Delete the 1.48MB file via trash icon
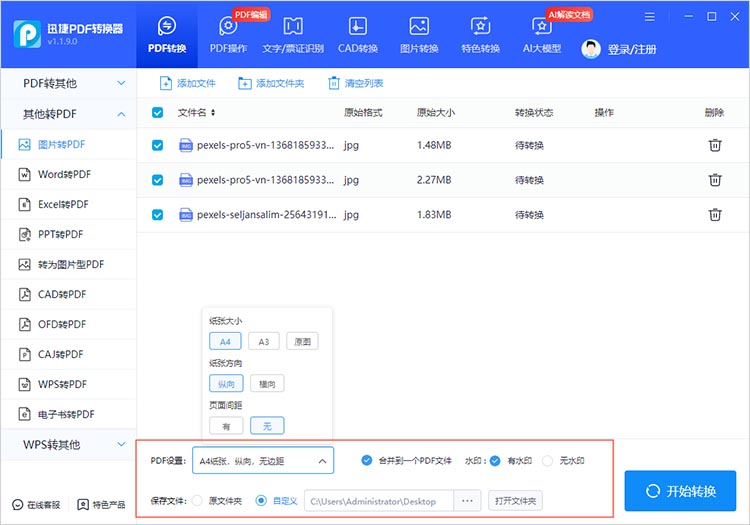Viewport: 750px width, 525px height. pyautogui.click(x=715, y=145)
